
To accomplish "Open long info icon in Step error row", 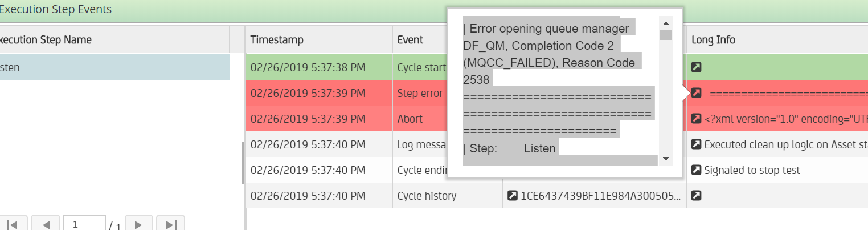I will (x=696, y=93).
